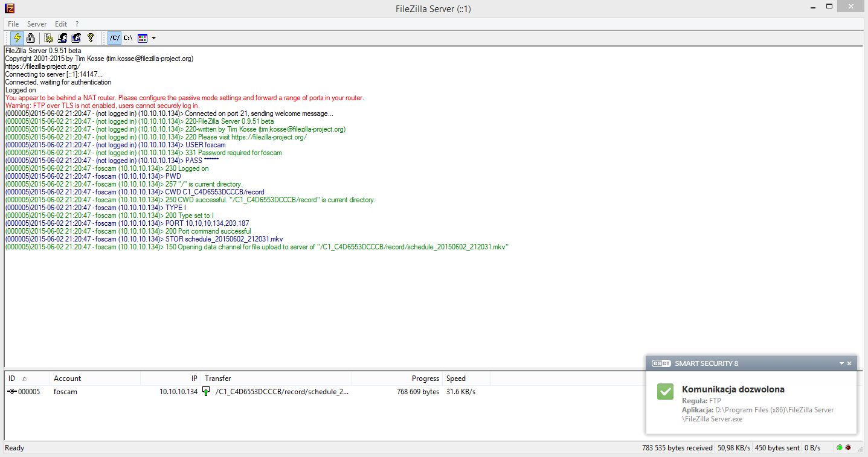This screenshot has height=457, width=868.
Task: Open the Edit menu
Action: tap(61, 24)
